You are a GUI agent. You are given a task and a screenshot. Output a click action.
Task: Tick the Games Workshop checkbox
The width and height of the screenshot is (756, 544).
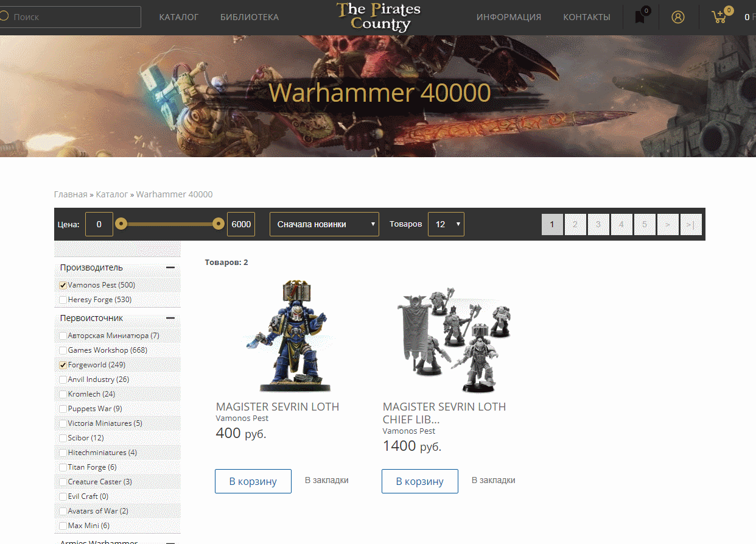click(x=63, y=350)
